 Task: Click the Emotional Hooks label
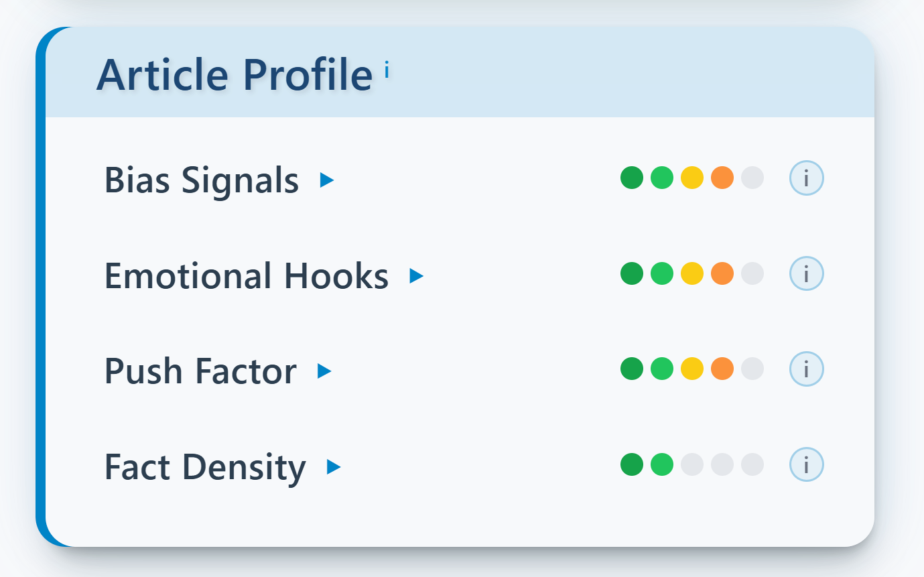click(246, 275)
